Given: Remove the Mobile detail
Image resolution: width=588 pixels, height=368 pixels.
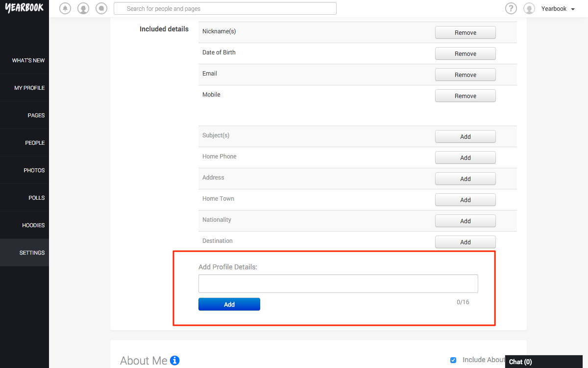Looking at the screenshot, I should pos(465,96).
